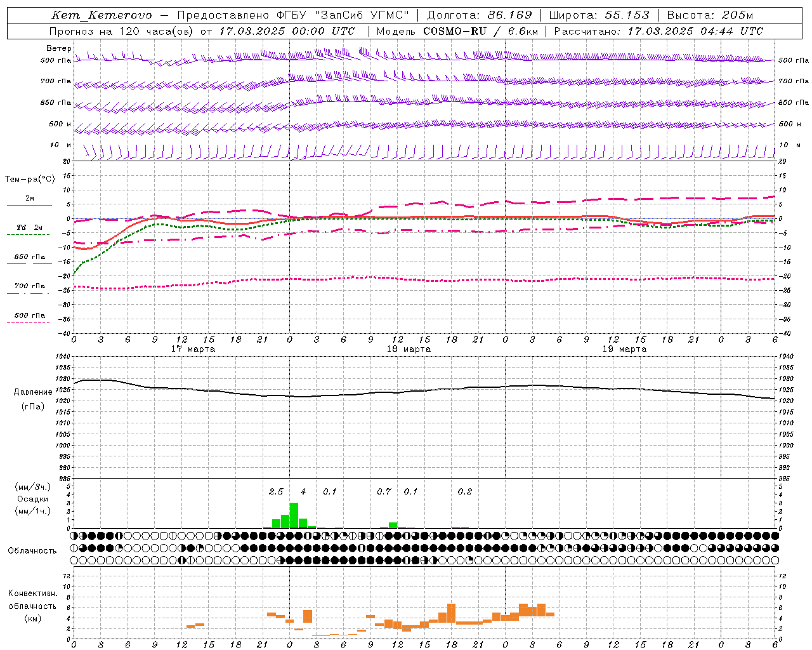Click the forecast start time 17.03.2025 00:00 UTC
This screenshot has width=812, height=650.
pos(287,31)
